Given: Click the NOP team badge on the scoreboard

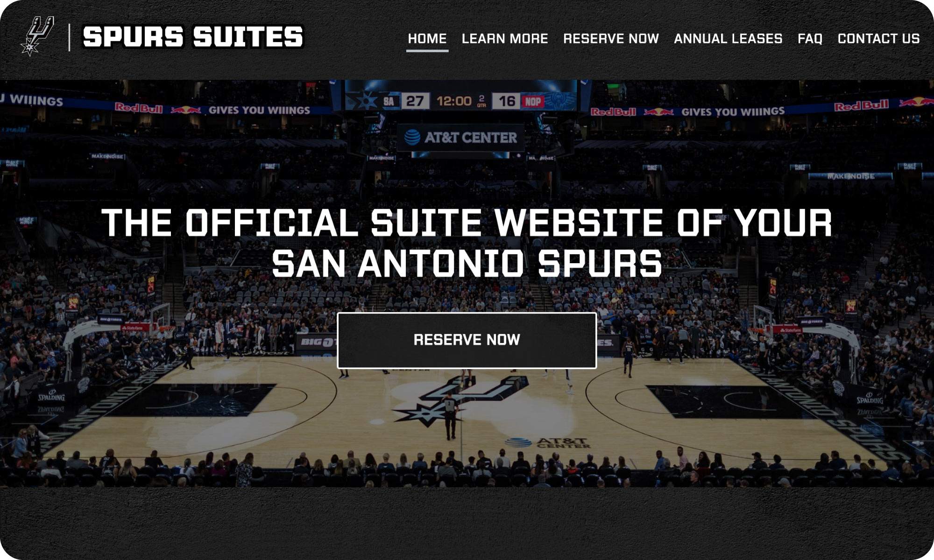Looking at the screenshot, I should [532, 102].
